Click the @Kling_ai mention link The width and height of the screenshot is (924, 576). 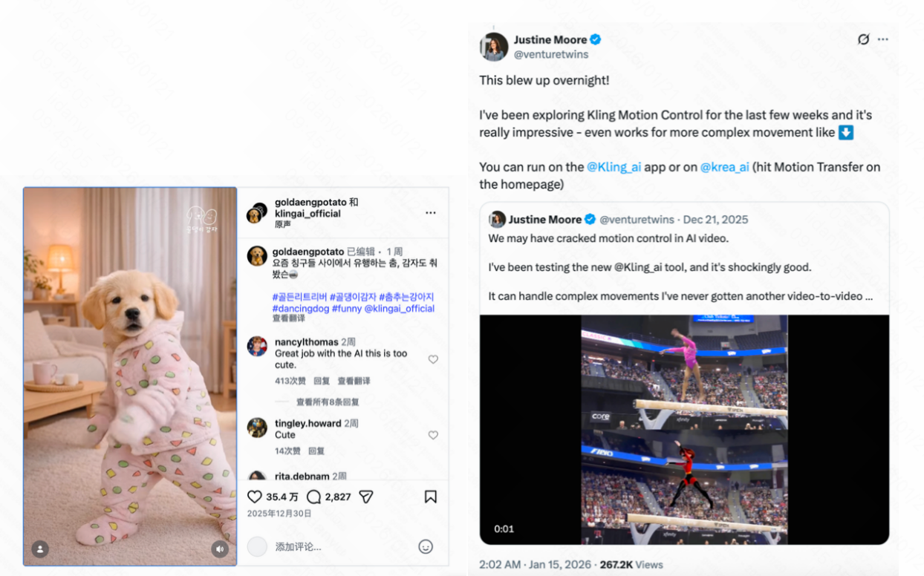coord(614,167)
